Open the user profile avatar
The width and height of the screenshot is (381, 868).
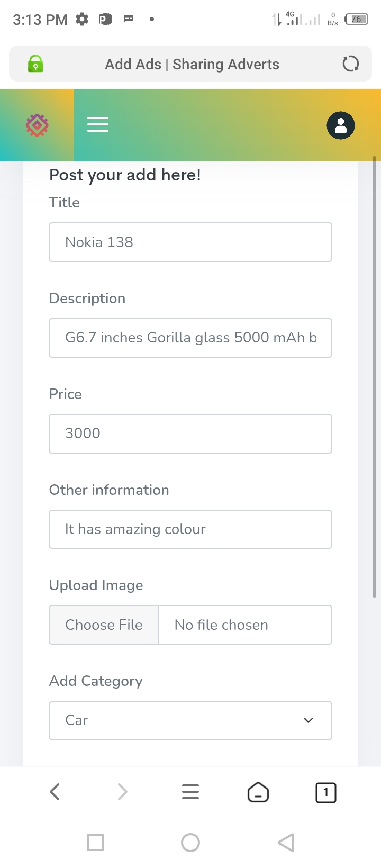(x=341, y=125)
